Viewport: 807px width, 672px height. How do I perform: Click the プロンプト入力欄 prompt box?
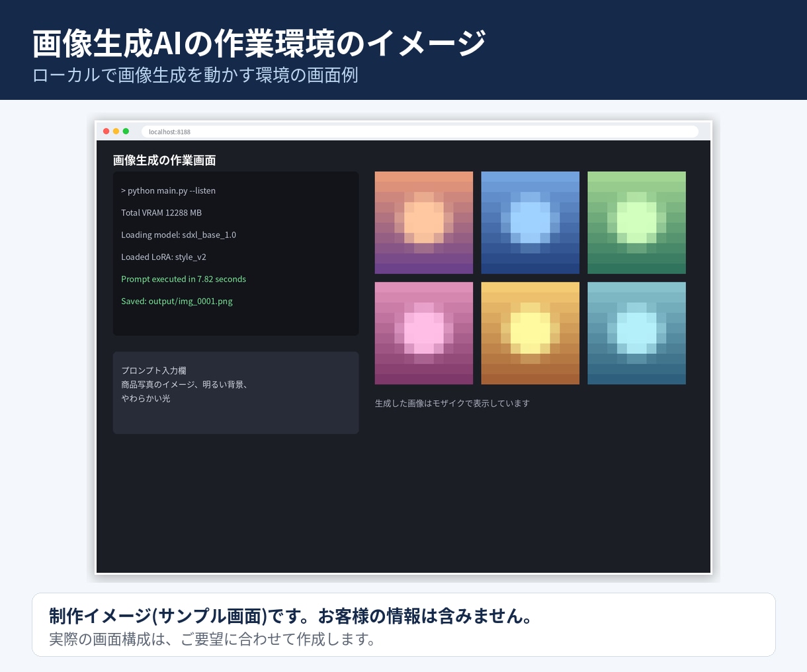pos(235,393)
